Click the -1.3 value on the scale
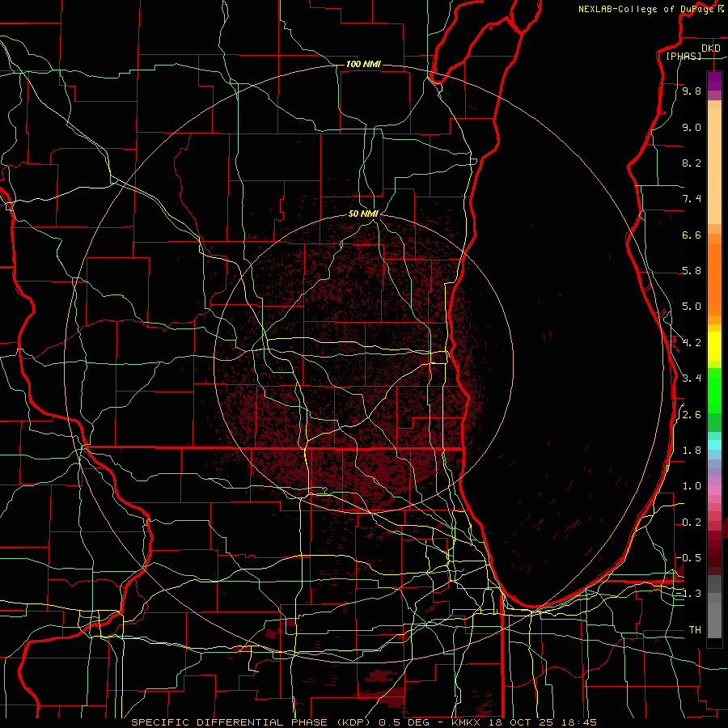The width and height of the screenshot is (728, 728). [x=688, y=594]
